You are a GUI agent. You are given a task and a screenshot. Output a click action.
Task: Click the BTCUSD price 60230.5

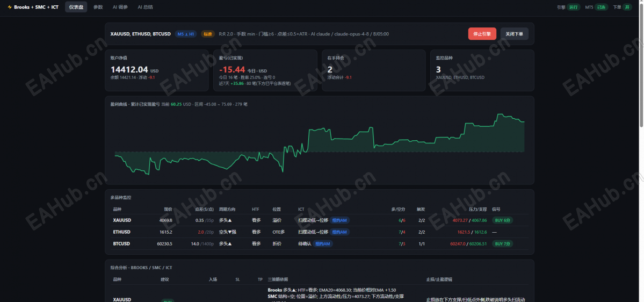coord(164,243)
